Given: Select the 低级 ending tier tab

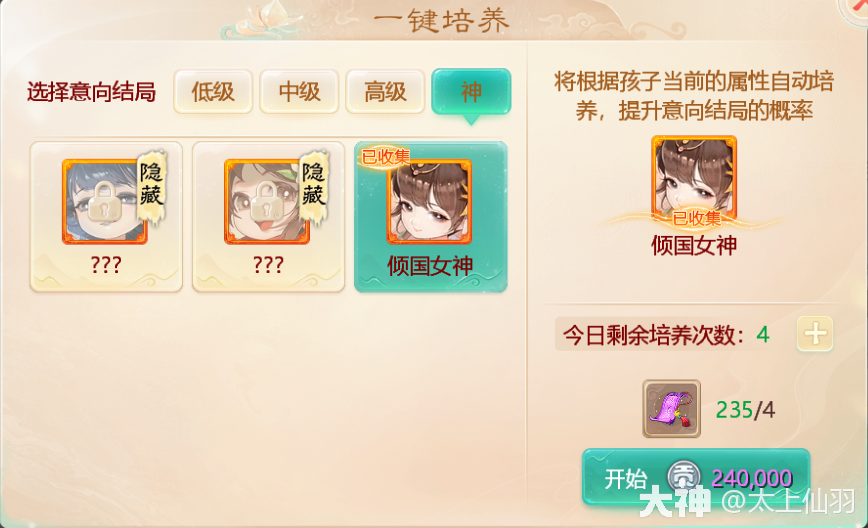Looking at the screenshot, I should click(x=213, y=92).
